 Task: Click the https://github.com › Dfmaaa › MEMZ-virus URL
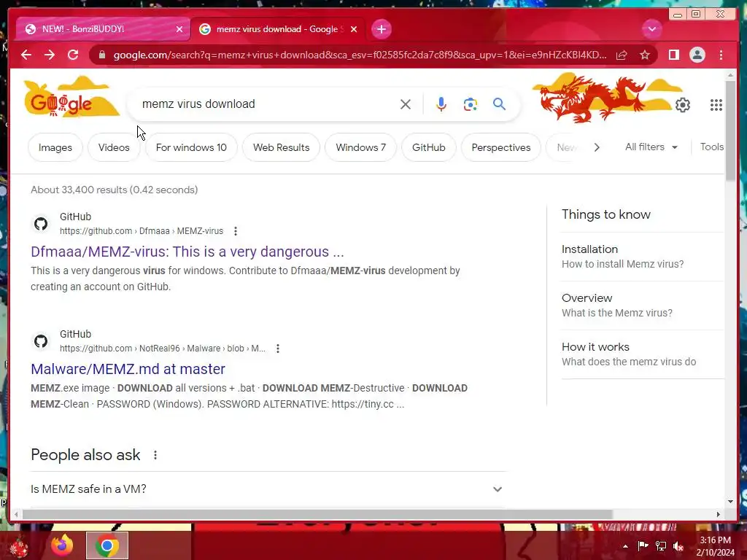(141, 231)
